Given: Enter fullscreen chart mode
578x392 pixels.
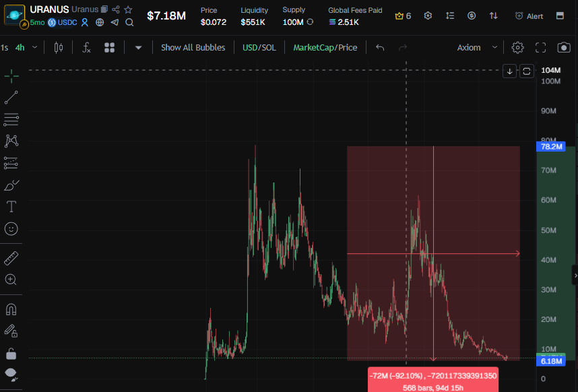Looking at the screenshot, I should point(541,48).
